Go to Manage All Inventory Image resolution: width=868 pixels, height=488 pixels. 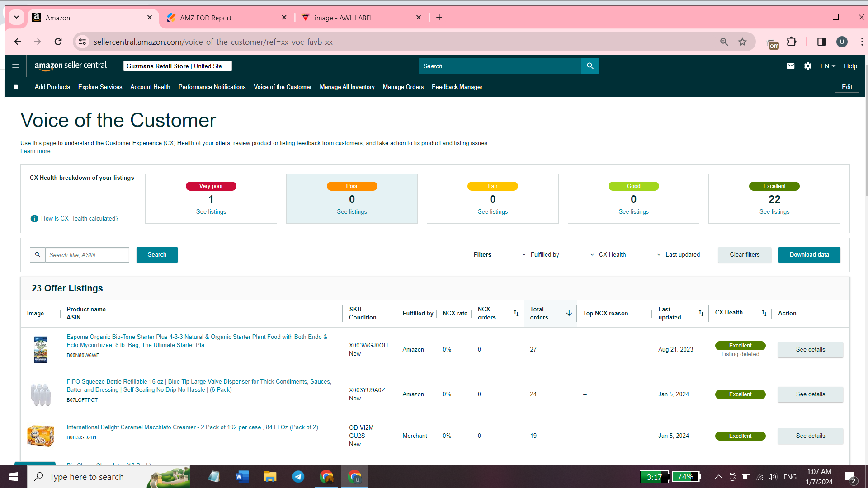point(347,87)
